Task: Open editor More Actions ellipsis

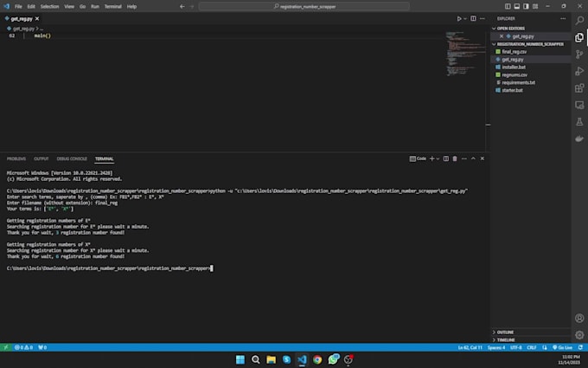Action: point(483,18)
